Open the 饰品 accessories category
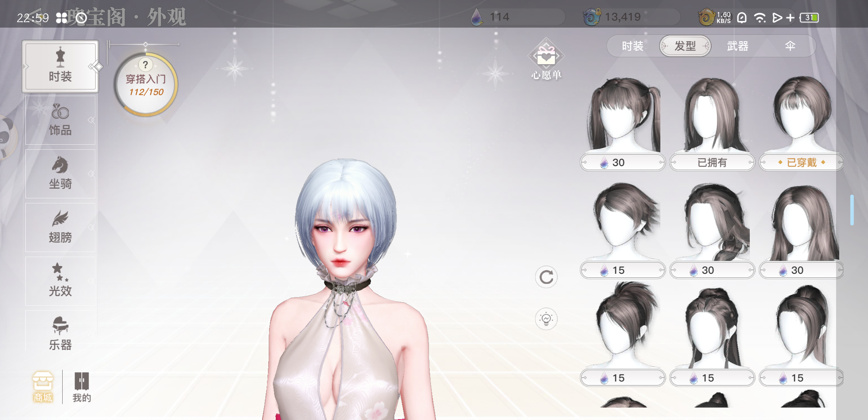 click(x=60, y=120)
